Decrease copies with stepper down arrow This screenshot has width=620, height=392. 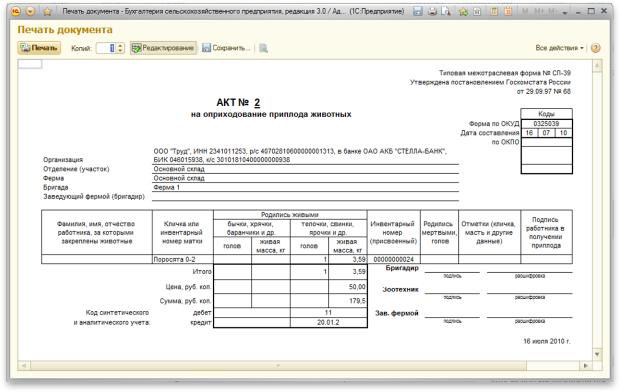pos(121,51)
